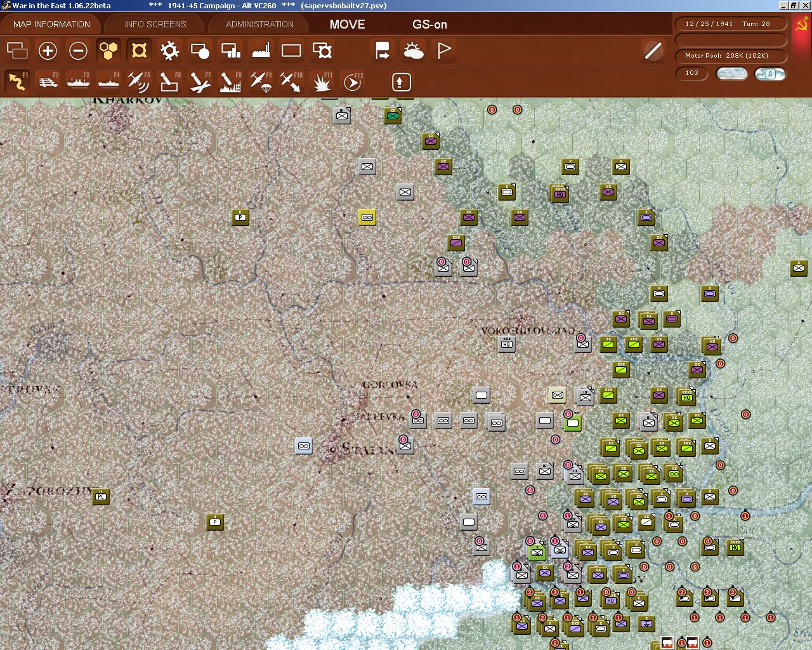This screenshot has width=812, height=650.
Task: Select F2 rail move mode icon
Action: click(x=48, y=82)
